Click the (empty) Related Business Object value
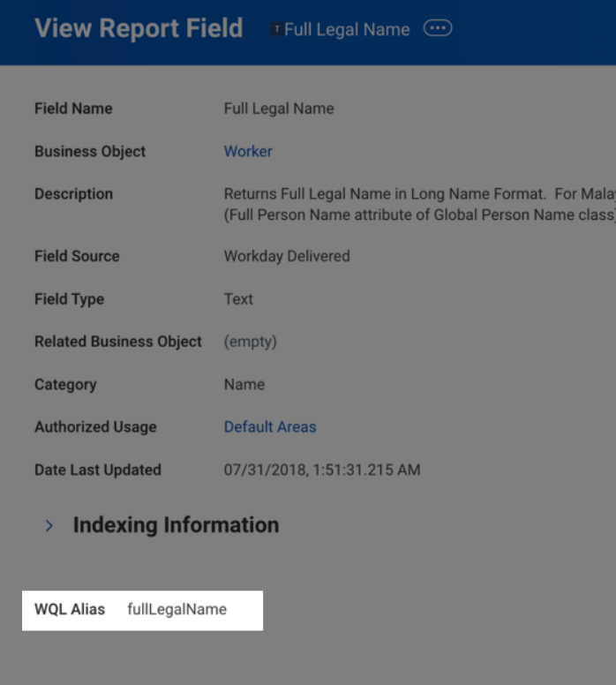Image resolution: width=616 pixels, height=685 pixels. pyautogui.click(x=250, y=341)
